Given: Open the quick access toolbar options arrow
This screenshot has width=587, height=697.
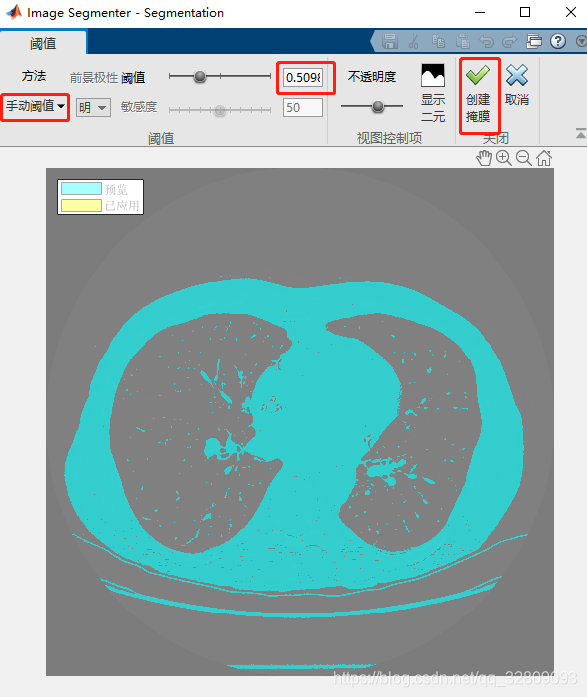Looking at the screenshot, I should (x=581, y=41).
